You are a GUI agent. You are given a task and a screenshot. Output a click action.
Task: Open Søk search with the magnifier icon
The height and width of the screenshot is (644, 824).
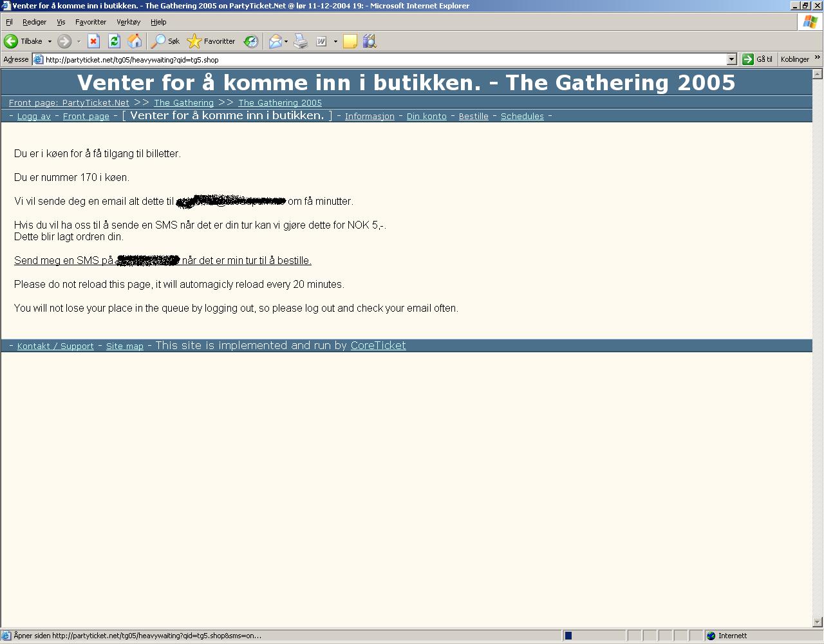[x=165, y=41]
